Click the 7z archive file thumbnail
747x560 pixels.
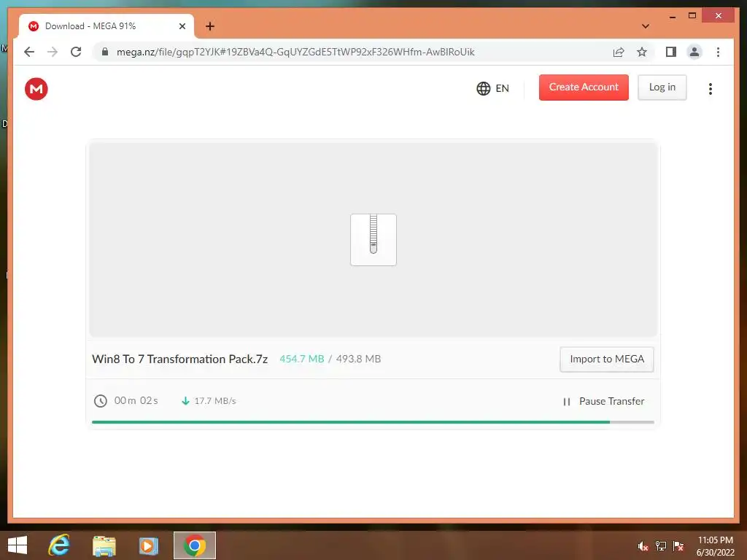[x=373, y=240]
